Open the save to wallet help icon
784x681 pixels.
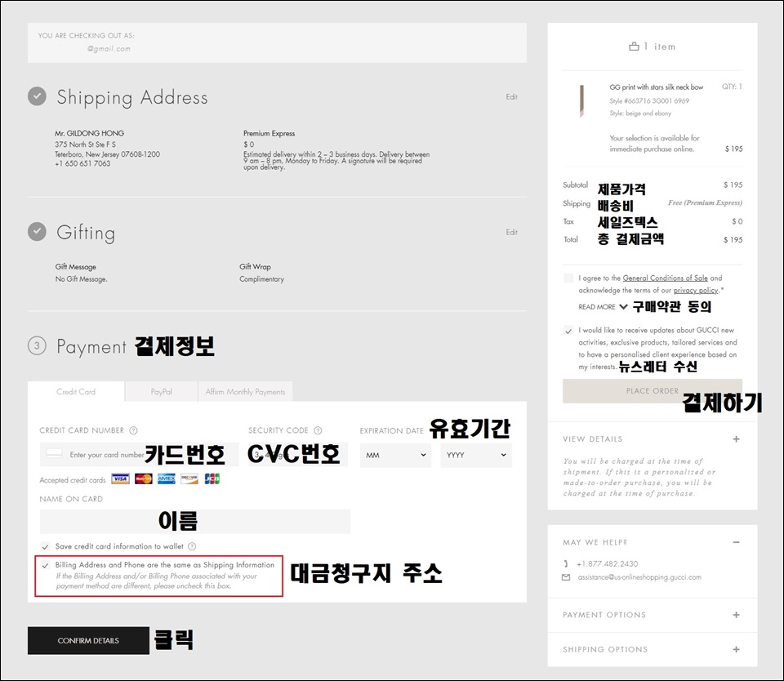192,546
